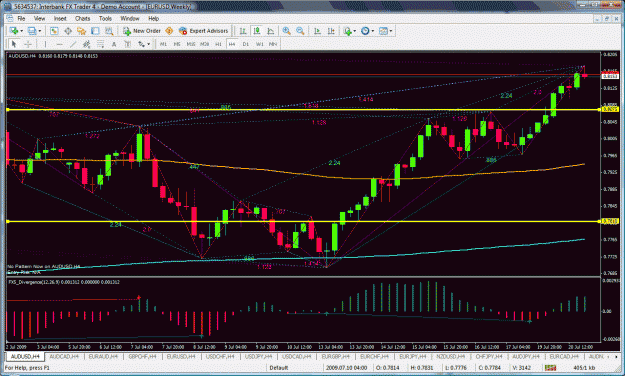Toggle the Expert Advisors button
This screenshot has width=625, height=376.
(204, 31)
